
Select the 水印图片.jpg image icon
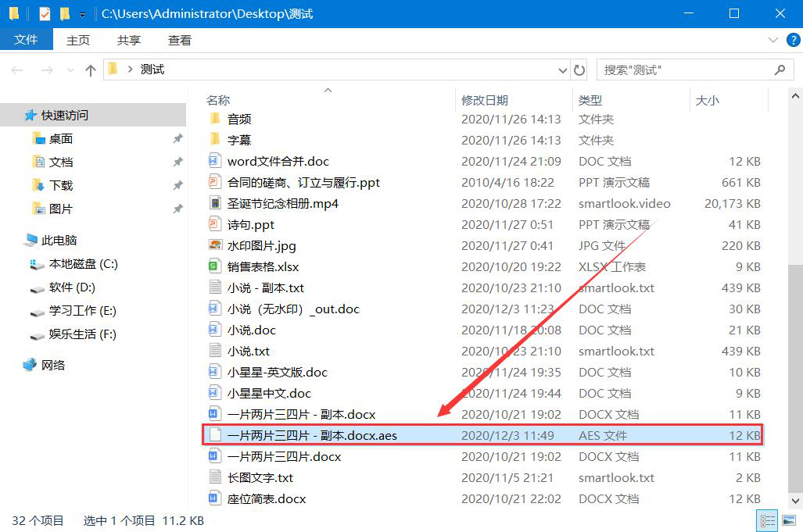point(215,245)
